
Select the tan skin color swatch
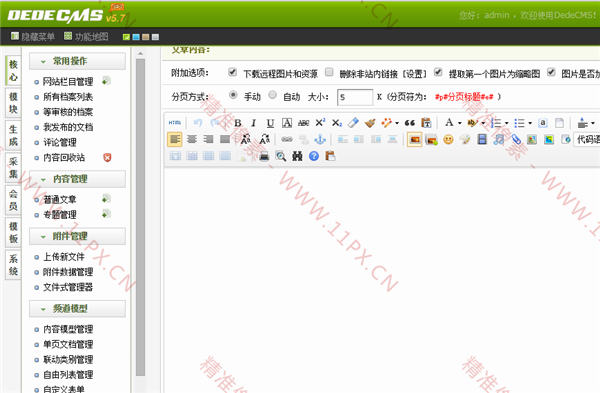pos(145,37)
